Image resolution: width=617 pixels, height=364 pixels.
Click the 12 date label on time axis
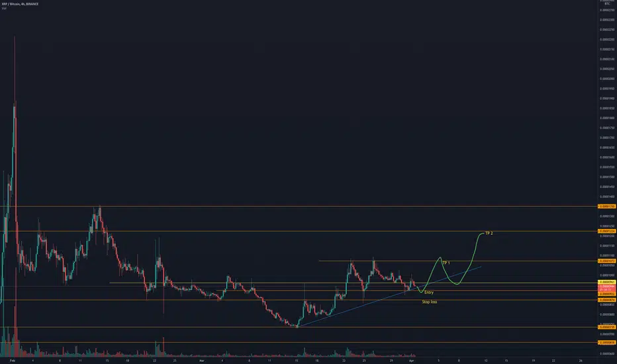point(486,361)
